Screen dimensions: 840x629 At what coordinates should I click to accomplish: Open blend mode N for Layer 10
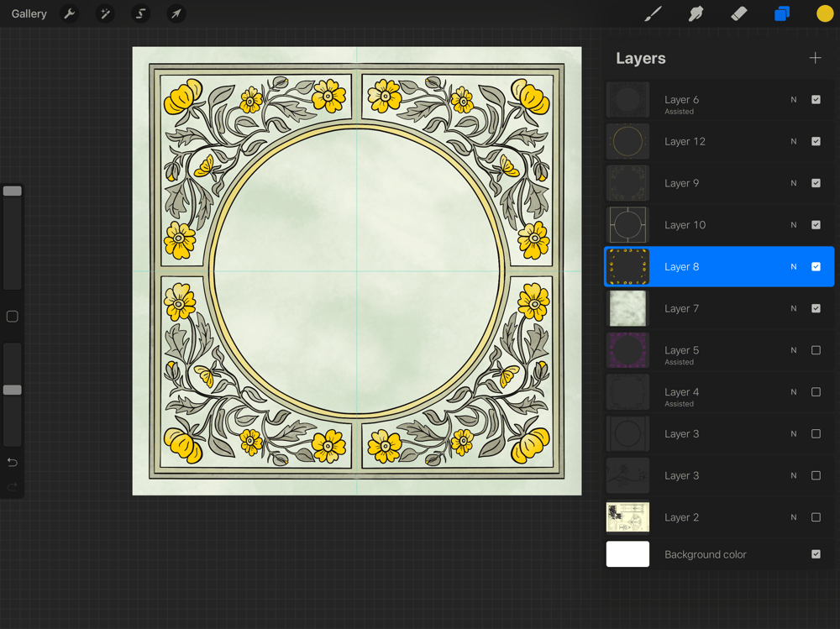click(x=794, y=225)
